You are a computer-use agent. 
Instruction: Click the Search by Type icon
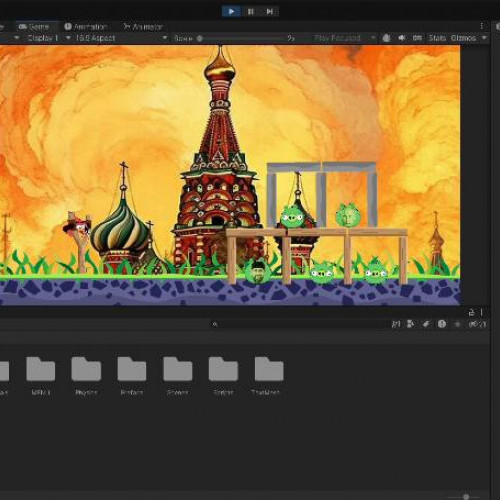(411, 324)
